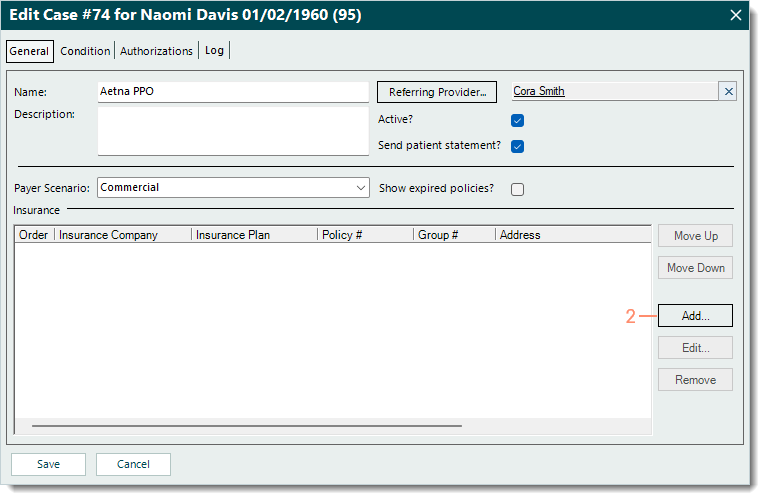Screen dimensions: 765x500
Task: Add a new insurance policy
Action: click(695, 316)
